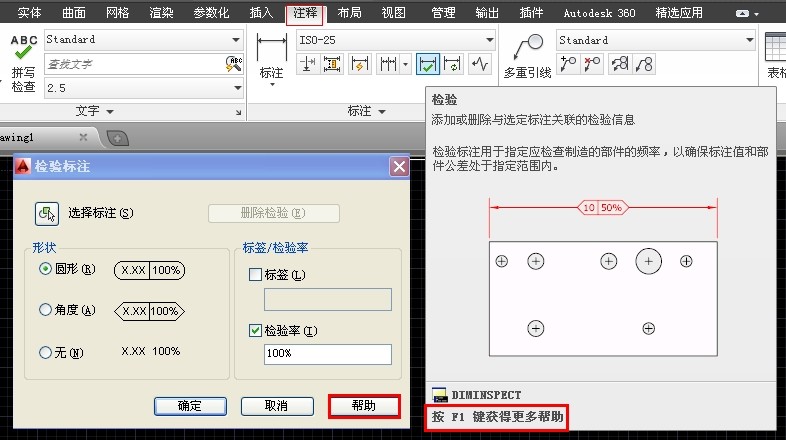Select the multileader (多重引线) tool
The image size is (786, 440).
(528, 56)
